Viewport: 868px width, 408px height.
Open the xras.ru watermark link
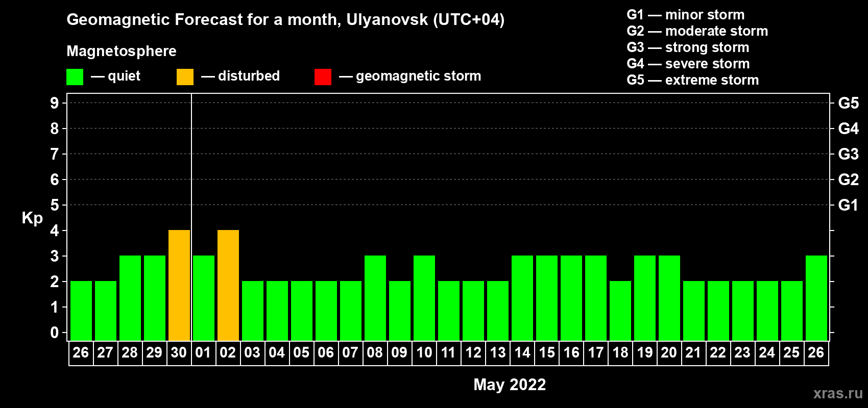point(838,393)
